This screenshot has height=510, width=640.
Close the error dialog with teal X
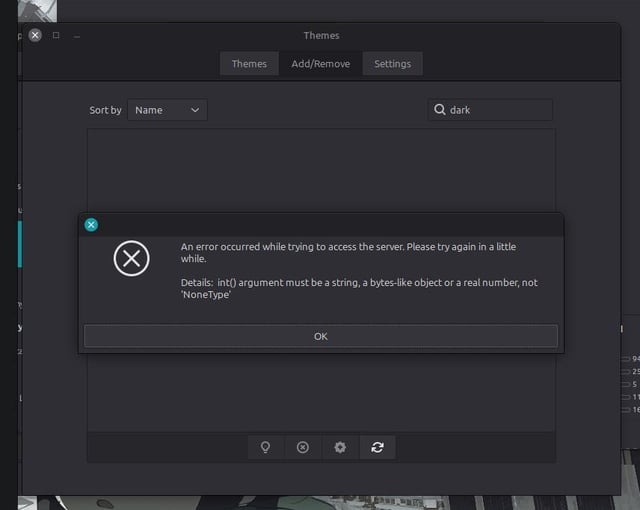[91, 225]
